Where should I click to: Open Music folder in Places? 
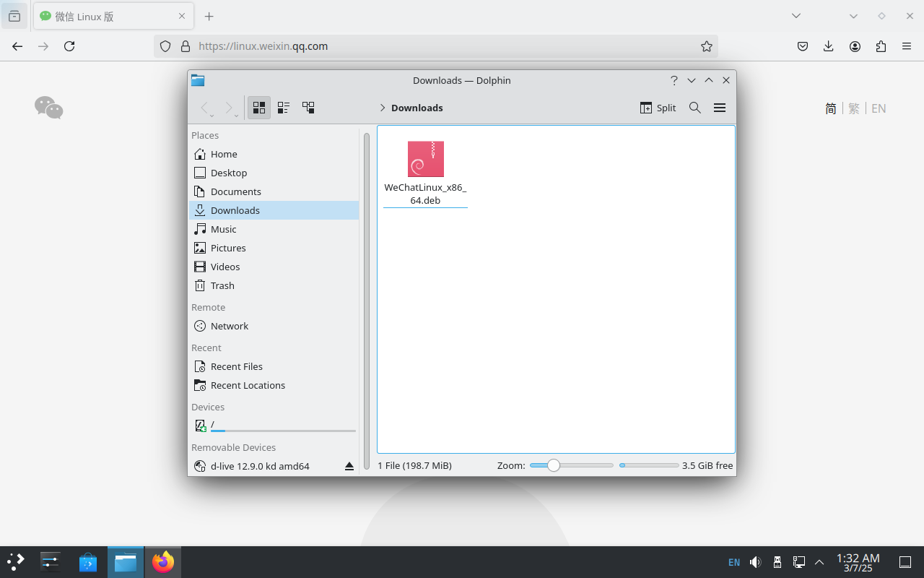(x=274, y=229)
